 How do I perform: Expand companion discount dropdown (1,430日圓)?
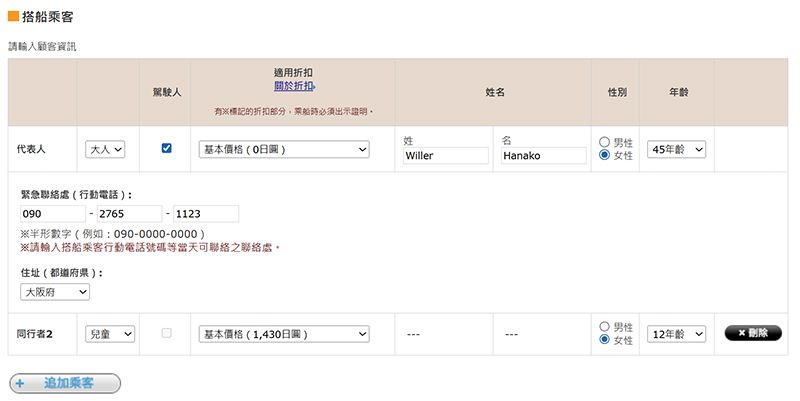tap(284, 334)
